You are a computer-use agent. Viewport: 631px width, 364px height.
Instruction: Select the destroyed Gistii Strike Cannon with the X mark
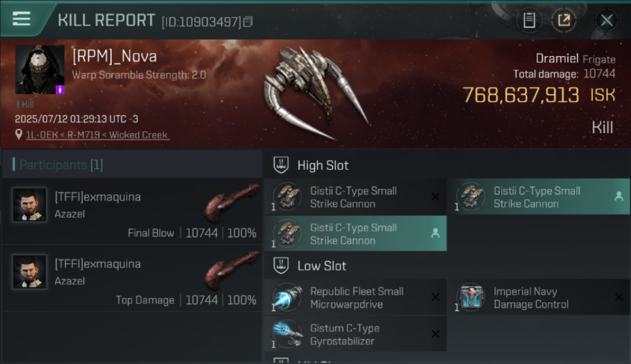(355, 197)
